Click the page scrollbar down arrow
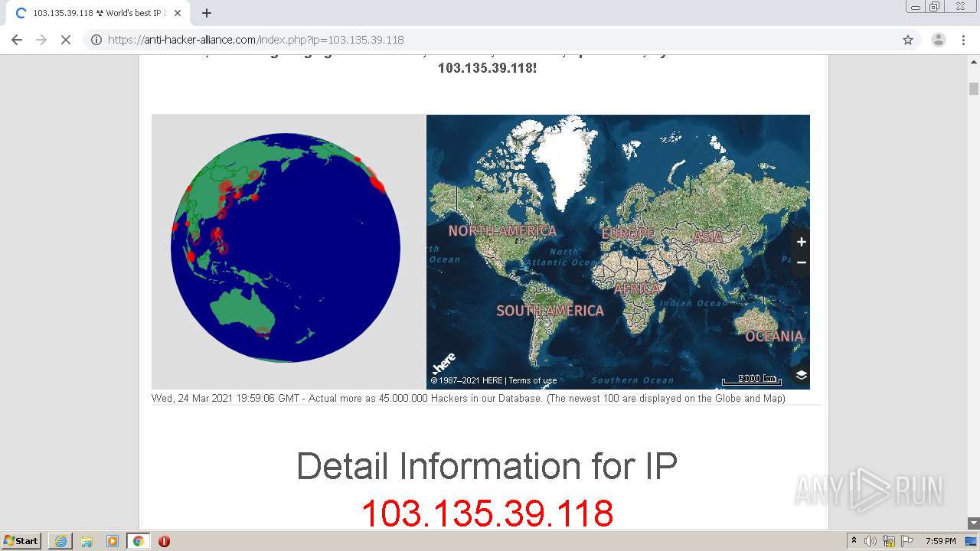 tap(974, 523)
